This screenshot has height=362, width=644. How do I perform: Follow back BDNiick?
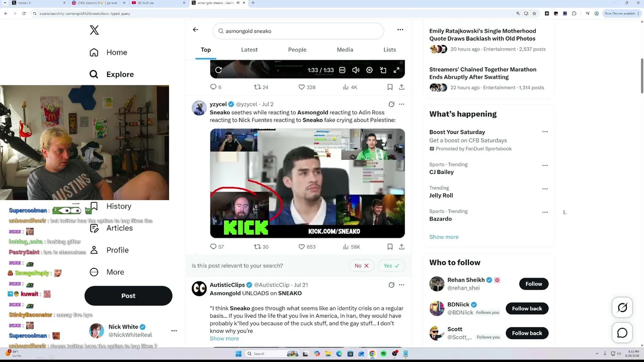527,309
